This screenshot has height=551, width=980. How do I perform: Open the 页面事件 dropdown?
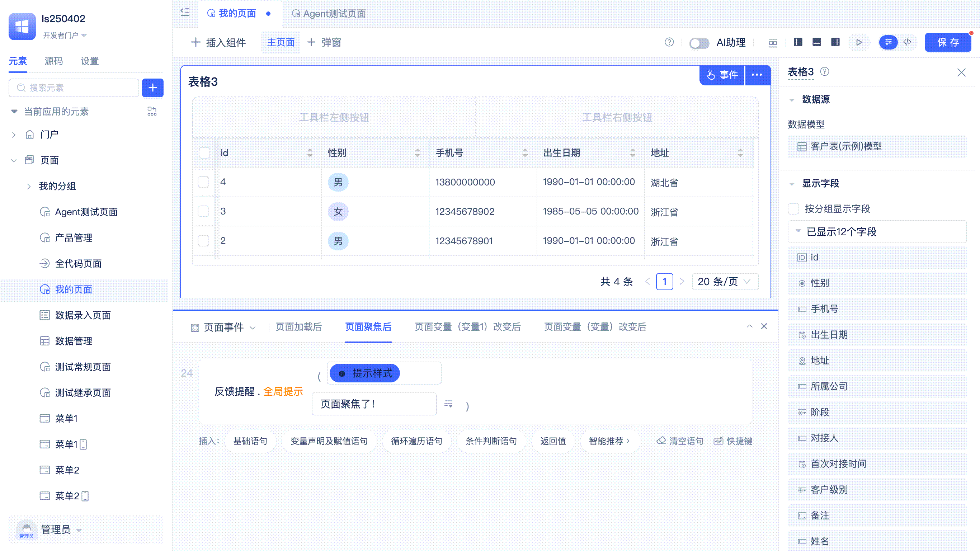223,327
